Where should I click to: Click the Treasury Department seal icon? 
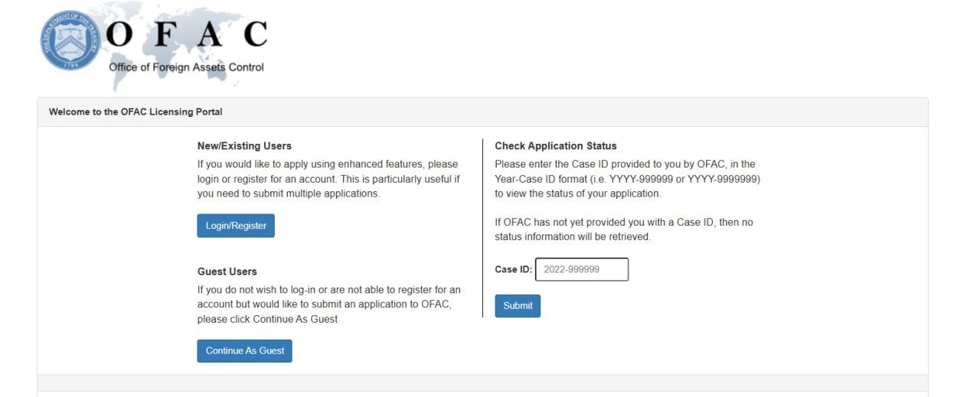[70, 41]
